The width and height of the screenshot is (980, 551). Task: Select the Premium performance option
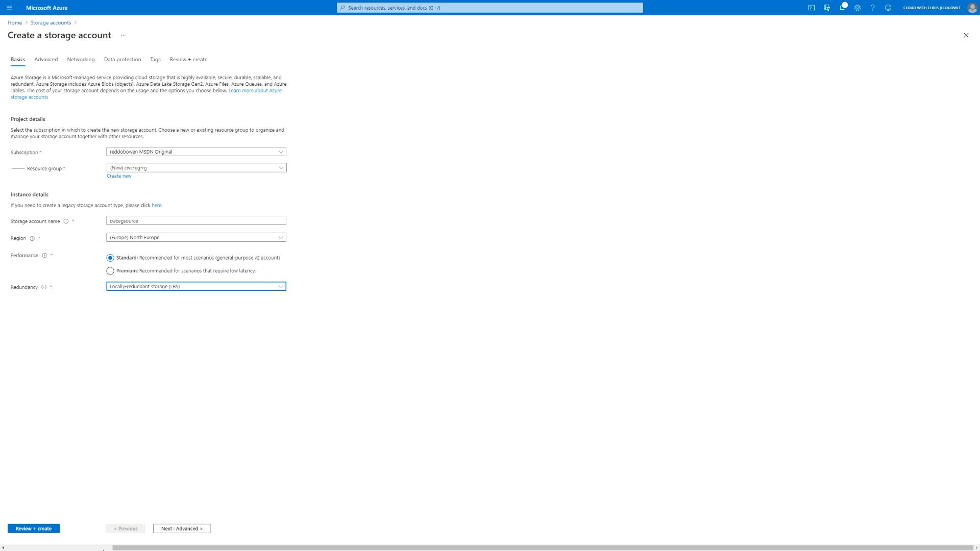click(x=110, y=271)
